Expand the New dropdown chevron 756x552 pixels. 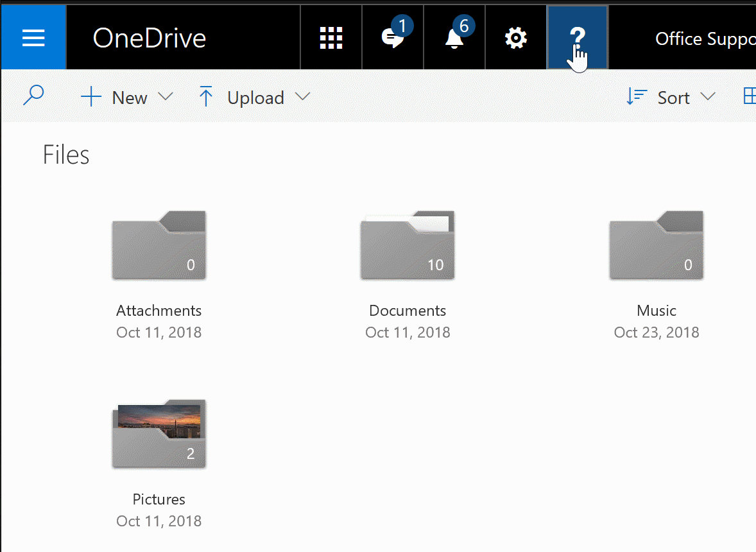click(166, 97)
